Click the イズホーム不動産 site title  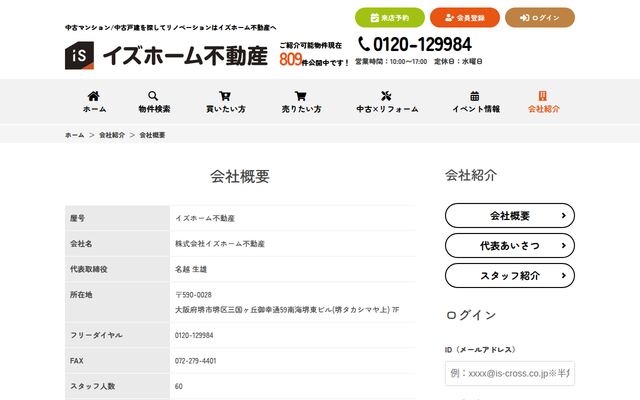185,56
